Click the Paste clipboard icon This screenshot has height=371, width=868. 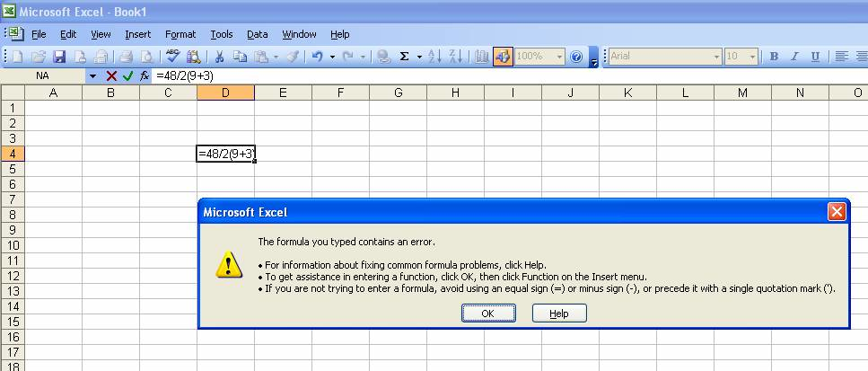click(x=260, y=57)
